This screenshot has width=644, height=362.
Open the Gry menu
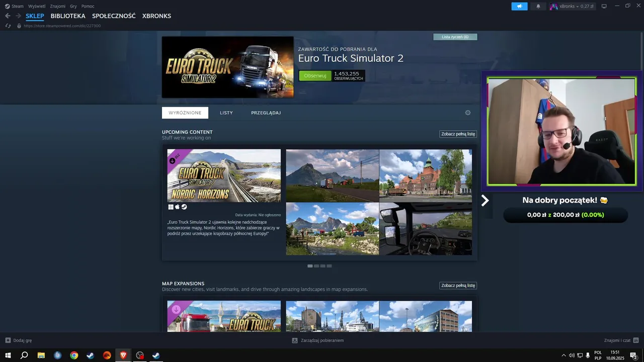point(73,6)
